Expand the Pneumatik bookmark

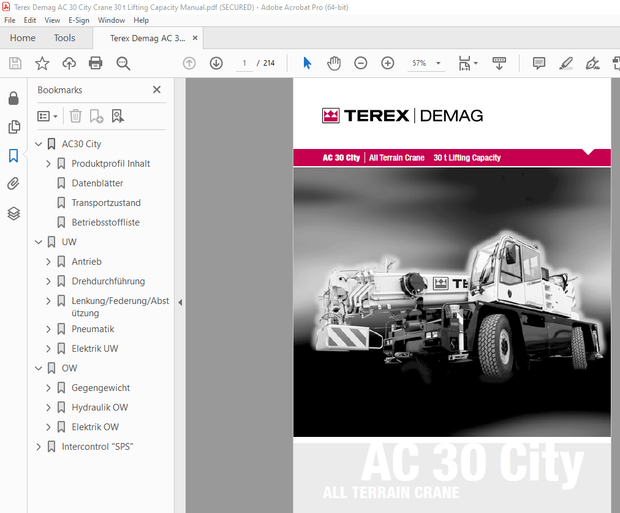(48, 329)
